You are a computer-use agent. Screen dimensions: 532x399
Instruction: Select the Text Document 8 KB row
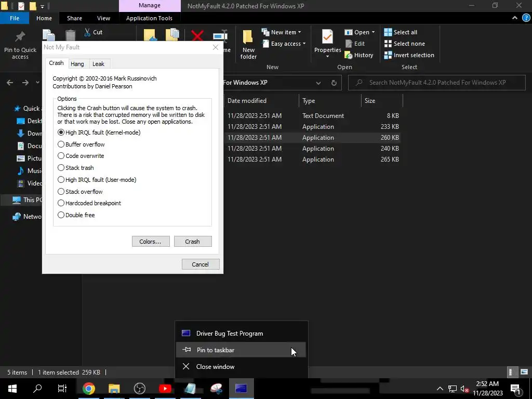click(313, 116)
